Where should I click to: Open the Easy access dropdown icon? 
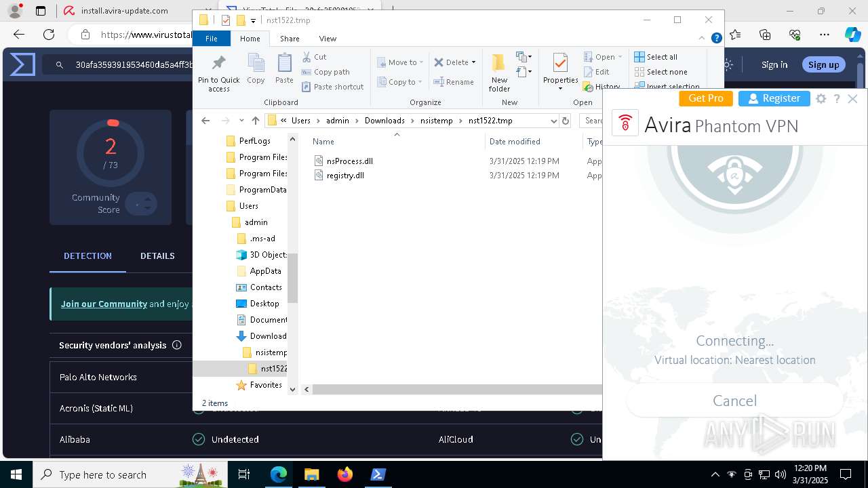click(524, 71)
